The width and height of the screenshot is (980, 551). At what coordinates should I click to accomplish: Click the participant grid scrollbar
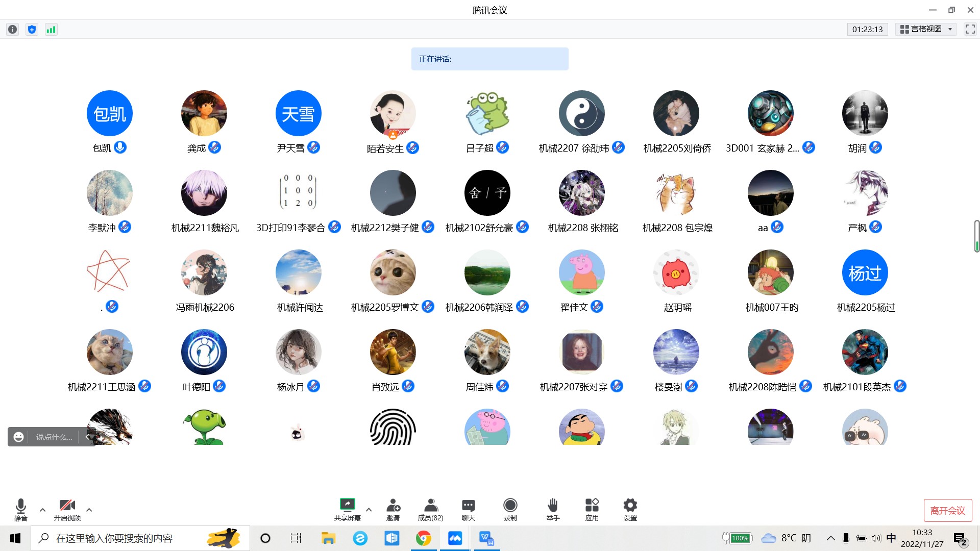[976, 236]
